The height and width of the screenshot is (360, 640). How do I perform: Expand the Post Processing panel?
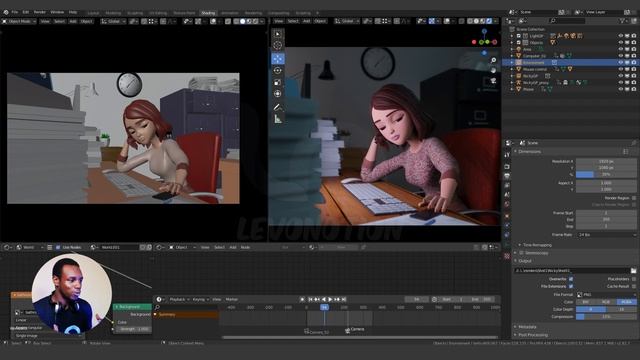pos(533,335)
